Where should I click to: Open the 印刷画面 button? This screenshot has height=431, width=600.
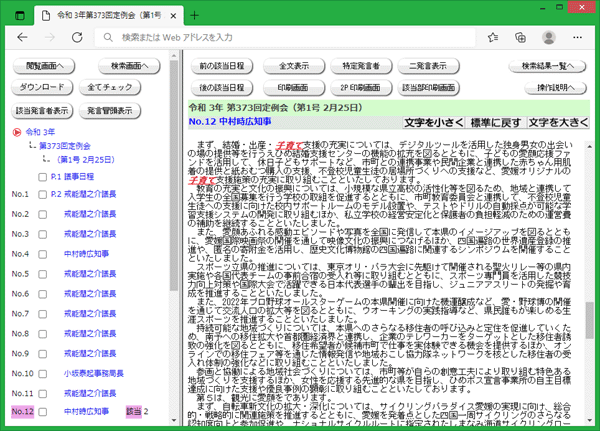tap(293, 88)
